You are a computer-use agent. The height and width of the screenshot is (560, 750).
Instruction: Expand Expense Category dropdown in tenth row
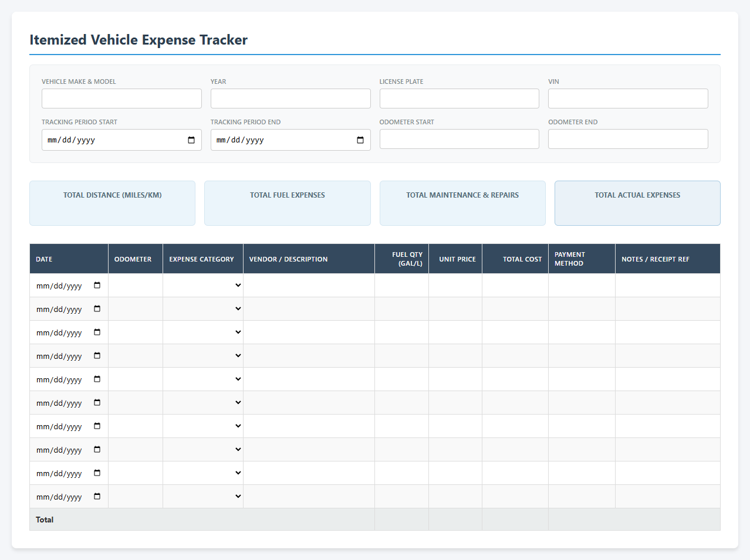pos(203,497)
